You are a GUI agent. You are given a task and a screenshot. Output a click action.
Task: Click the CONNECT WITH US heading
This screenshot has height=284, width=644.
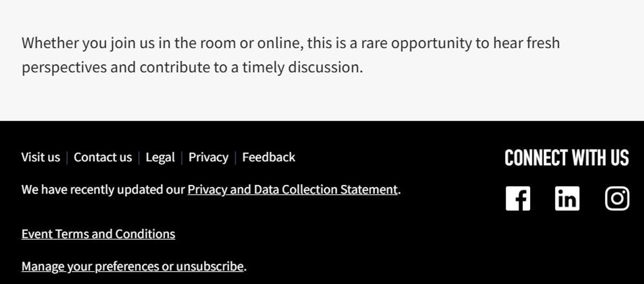566,159
